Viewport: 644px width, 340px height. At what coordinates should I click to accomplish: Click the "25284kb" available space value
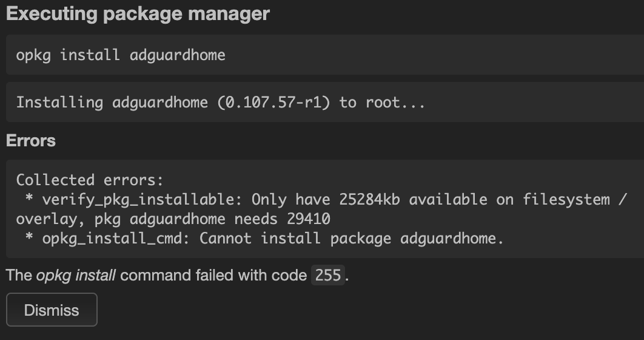(x=370, y=199)
